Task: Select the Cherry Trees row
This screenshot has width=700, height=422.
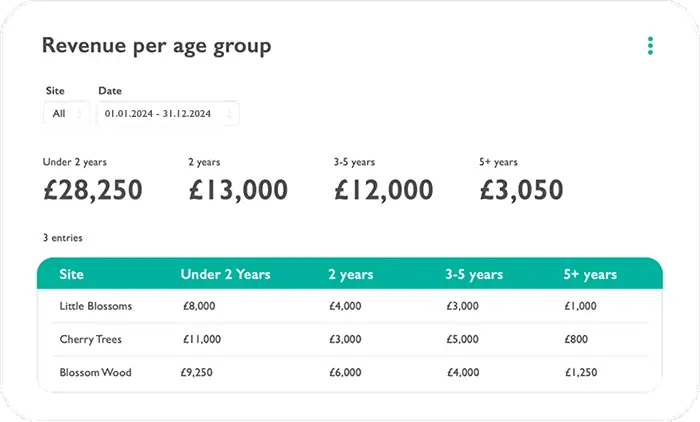Action: coord(91,340)
